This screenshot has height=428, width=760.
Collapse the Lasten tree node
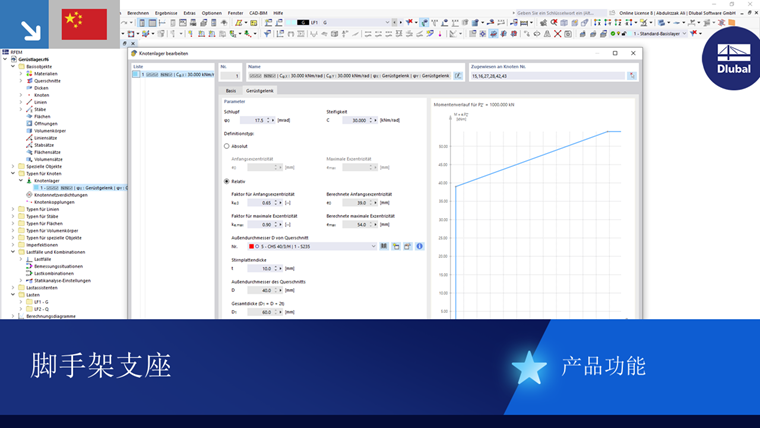[13, 295]
